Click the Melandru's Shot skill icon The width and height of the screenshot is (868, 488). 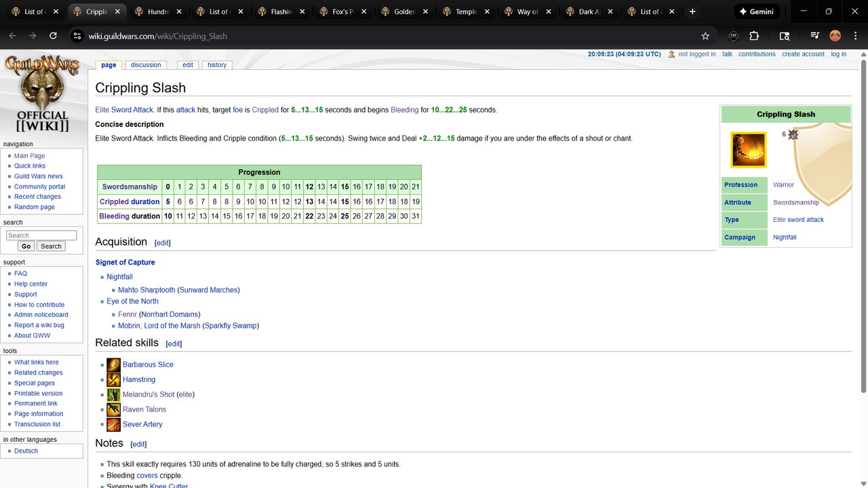(113, 394)
